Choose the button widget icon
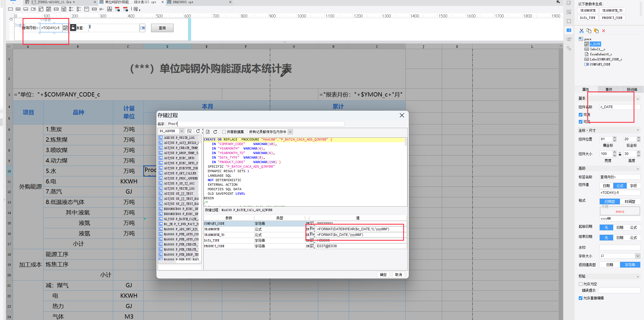Viewport: 644px width, 320px height. pos(26,9)
